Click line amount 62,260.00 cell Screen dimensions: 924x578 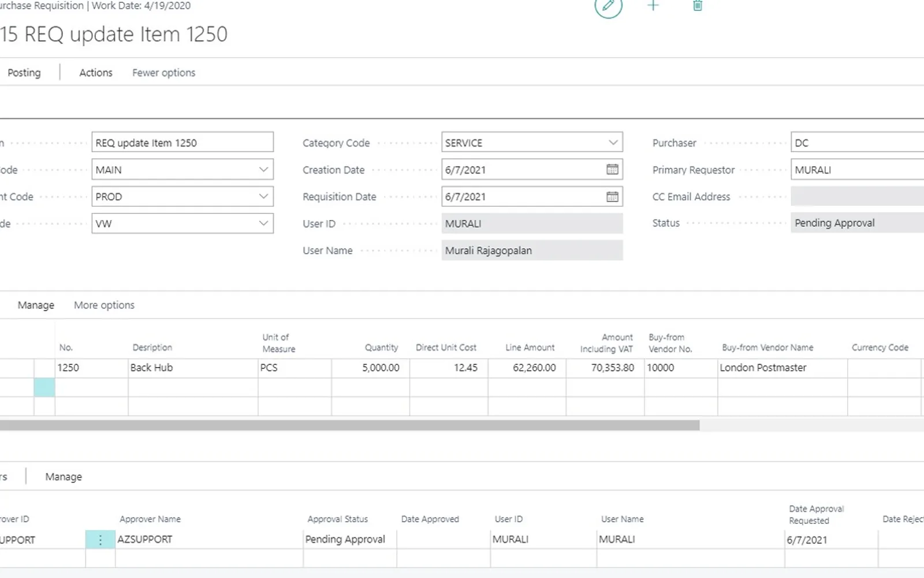527,368
